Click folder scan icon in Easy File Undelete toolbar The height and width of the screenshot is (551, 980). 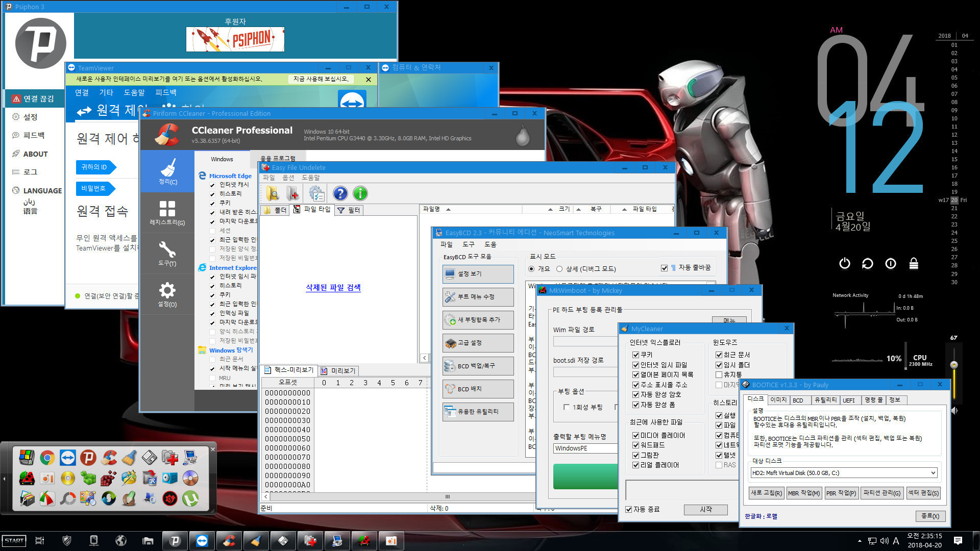click(x=273, y=193)
